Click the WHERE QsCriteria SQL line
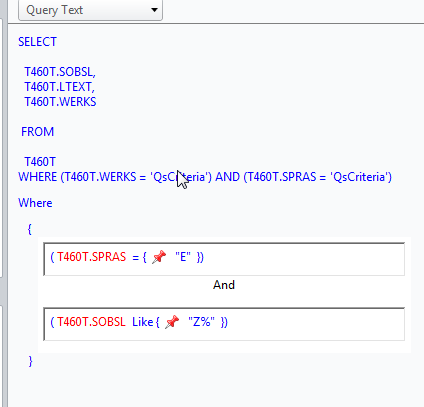This screenshot has height=407, width=424. (x=205, y=177)
